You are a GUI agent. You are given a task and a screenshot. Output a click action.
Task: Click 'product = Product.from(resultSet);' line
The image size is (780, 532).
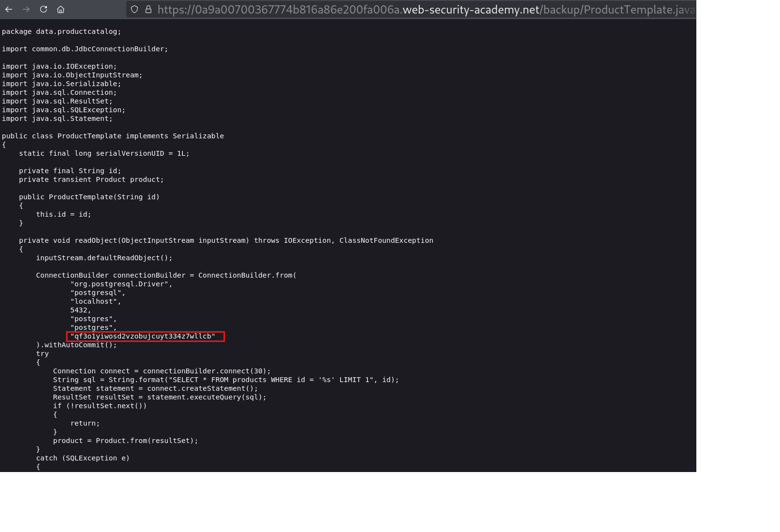(125, 441)
